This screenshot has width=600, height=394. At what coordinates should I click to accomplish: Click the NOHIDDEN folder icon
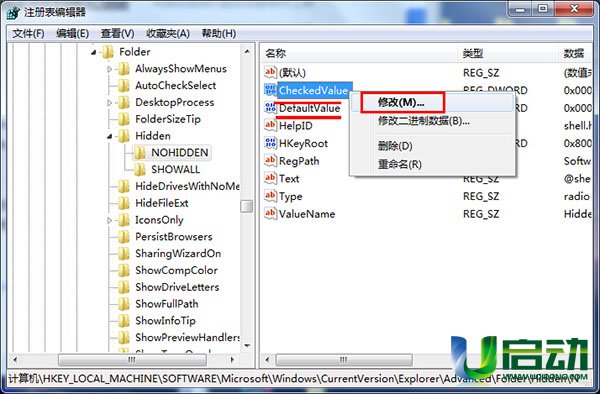pos(139,153)
